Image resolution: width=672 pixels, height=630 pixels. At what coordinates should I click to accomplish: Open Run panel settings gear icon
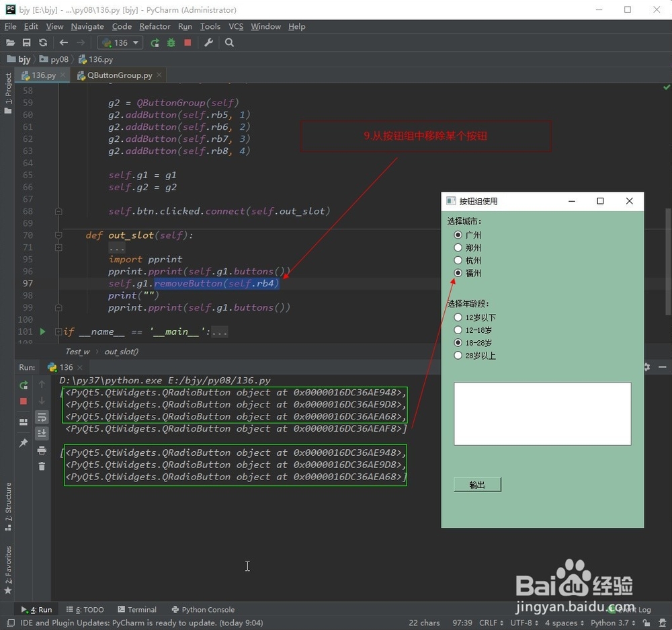coord(646,367)
